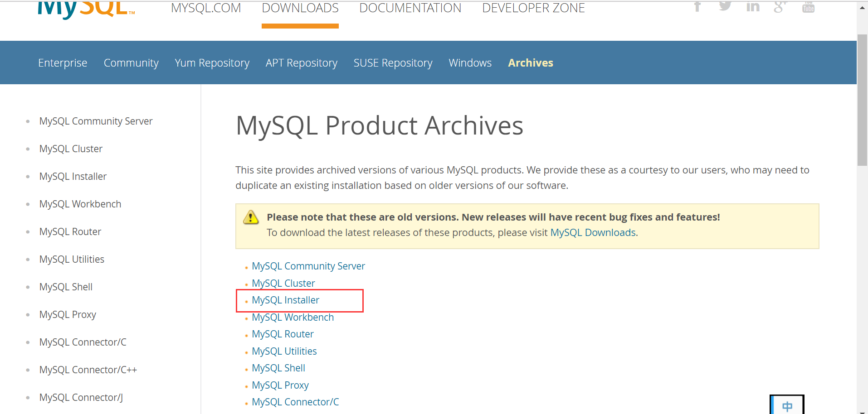This screenshot has height=414, width=868.
Task: Select the Windows downloads tab
Action: pos(470,63)
